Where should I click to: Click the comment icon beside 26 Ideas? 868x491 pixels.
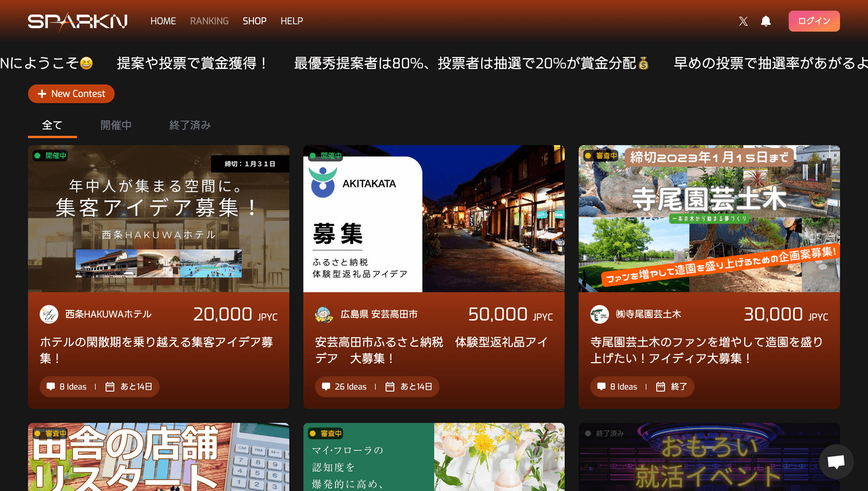(x=326, y=386)
